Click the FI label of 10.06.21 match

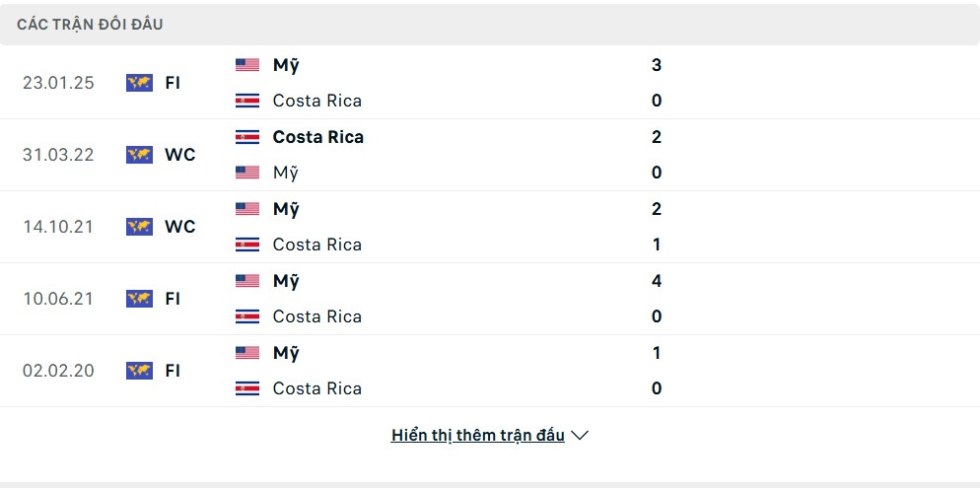click(x=173, y=299)
